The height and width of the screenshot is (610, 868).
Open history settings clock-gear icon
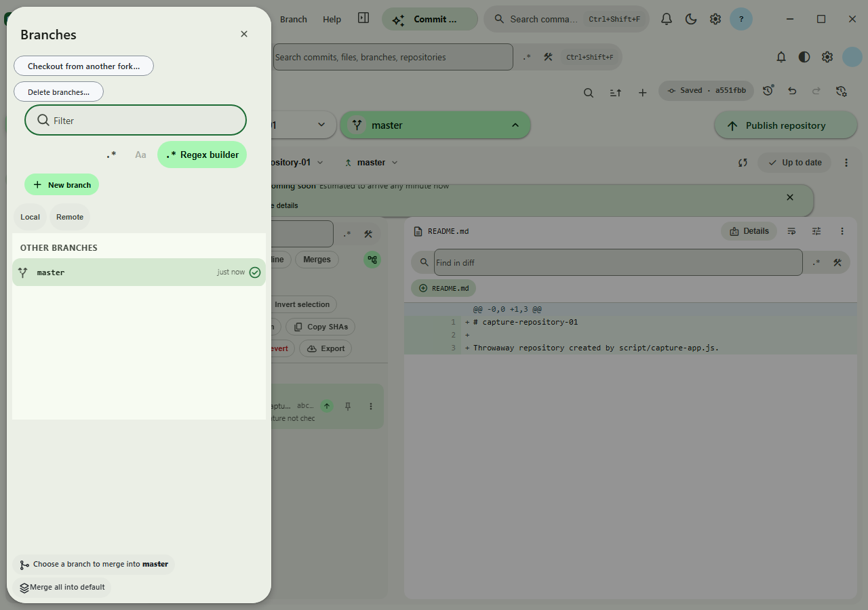coord(842,91)
